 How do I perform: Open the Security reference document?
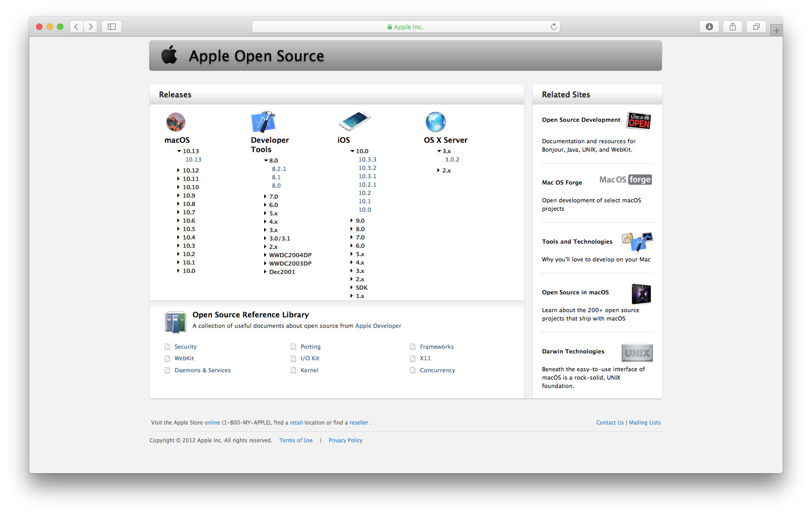(x=185, y=346)
